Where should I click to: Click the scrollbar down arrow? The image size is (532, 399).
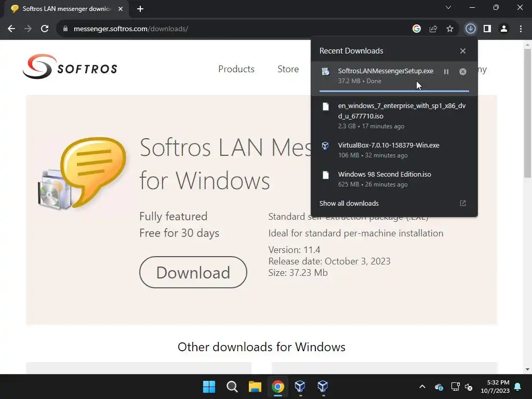(527, 369)
